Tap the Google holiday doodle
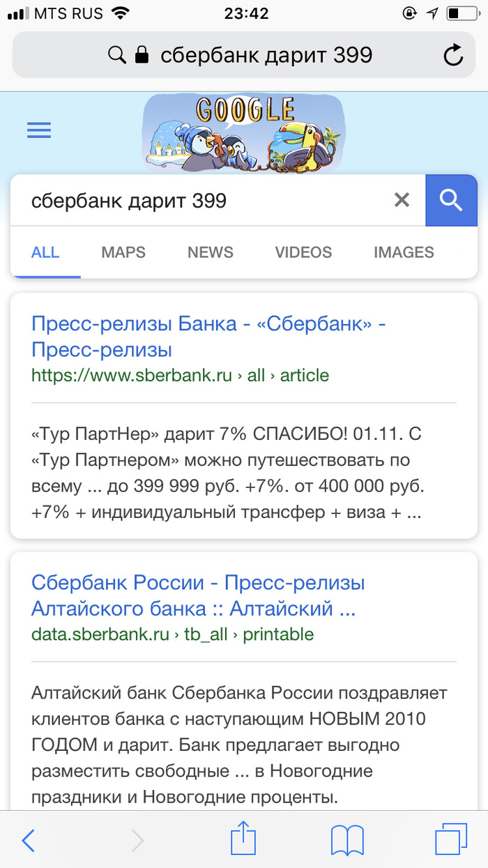Image resolution: width=488 pixels, height=868 pixels. point(244,132)
